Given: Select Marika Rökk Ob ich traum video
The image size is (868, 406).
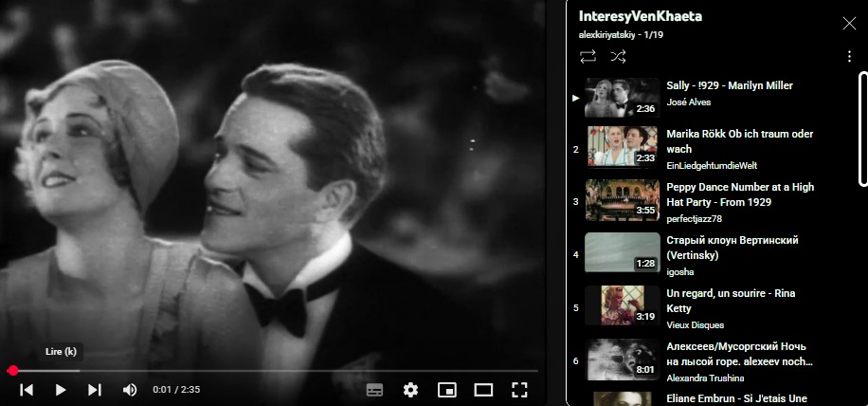Looking at the screenshot, I should (739, 141).
